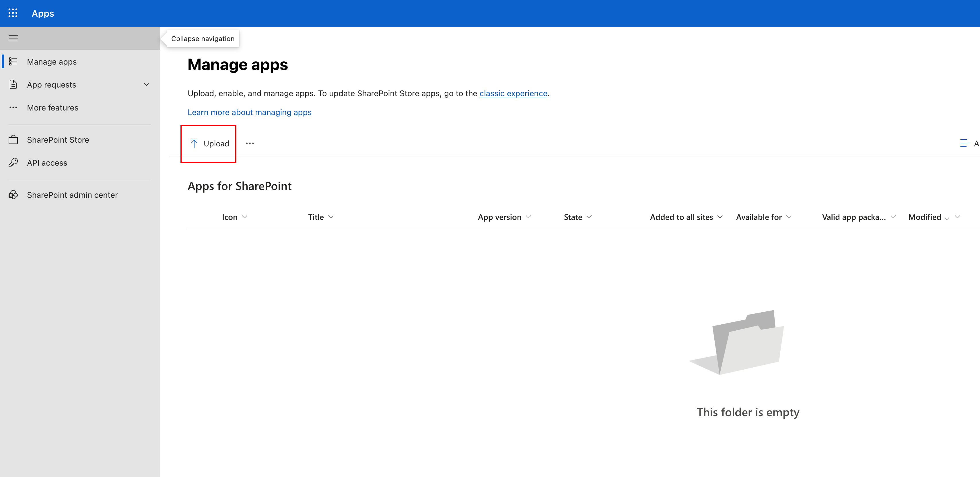Click the Upload button
The image size is (980, 477).
tap(209, 144)
